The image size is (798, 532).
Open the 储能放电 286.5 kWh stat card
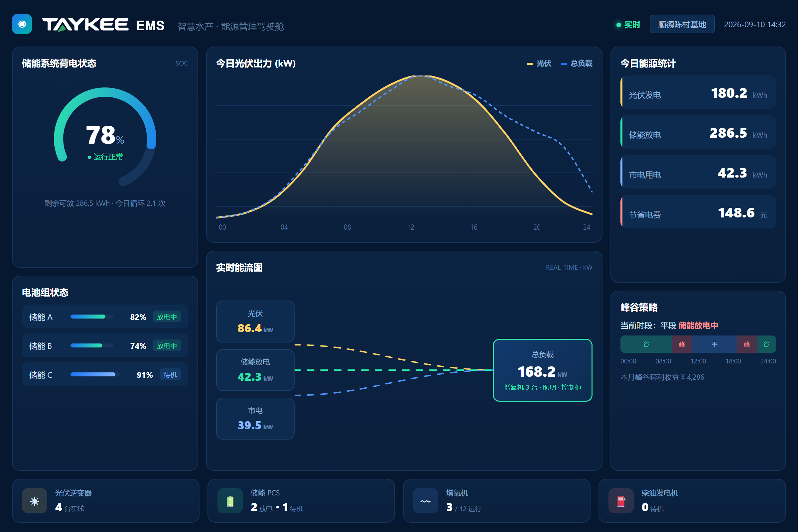698,132
